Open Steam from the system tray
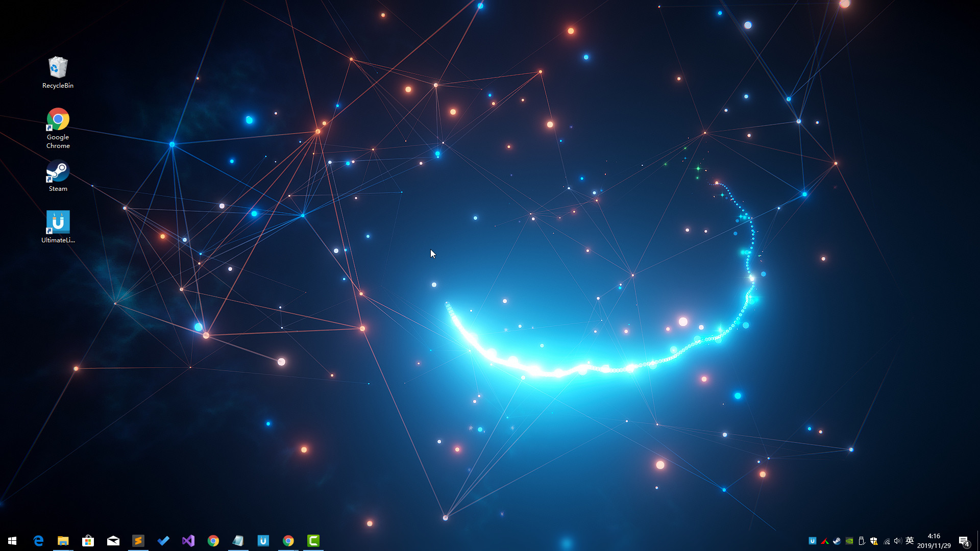This screenshot has width=980, height=551. (x=837, y=541)
